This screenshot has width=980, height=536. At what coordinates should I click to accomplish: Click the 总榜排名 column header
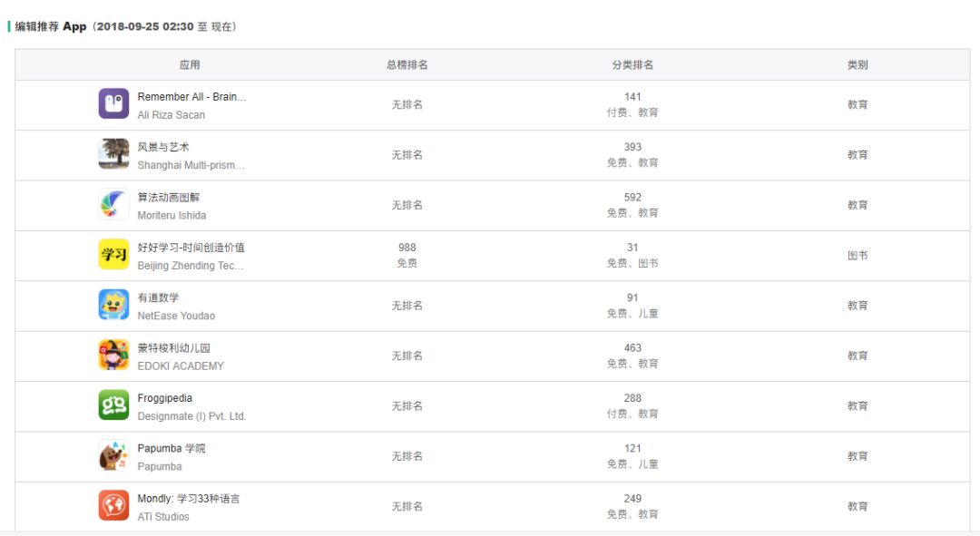[407, 64]
